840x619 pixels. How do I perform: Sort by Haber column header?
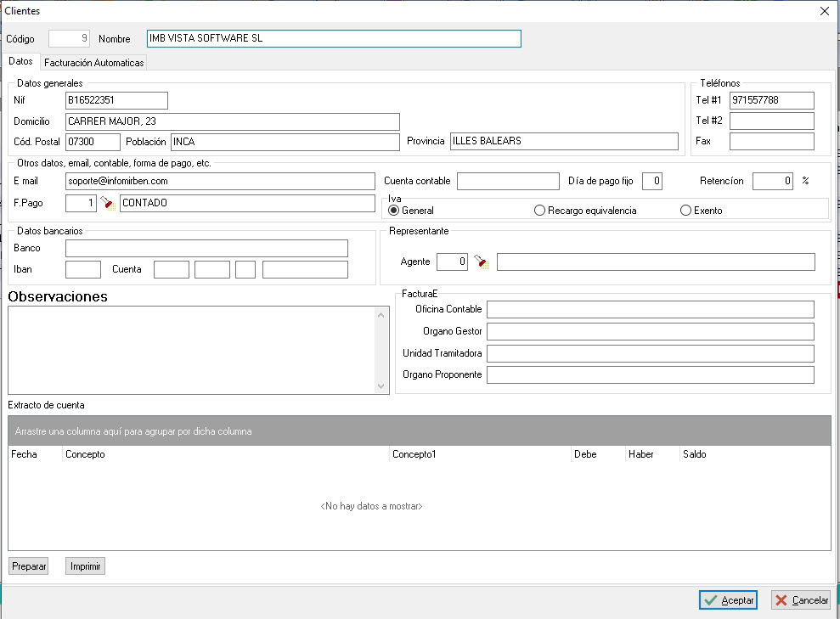tap(652, 454)
